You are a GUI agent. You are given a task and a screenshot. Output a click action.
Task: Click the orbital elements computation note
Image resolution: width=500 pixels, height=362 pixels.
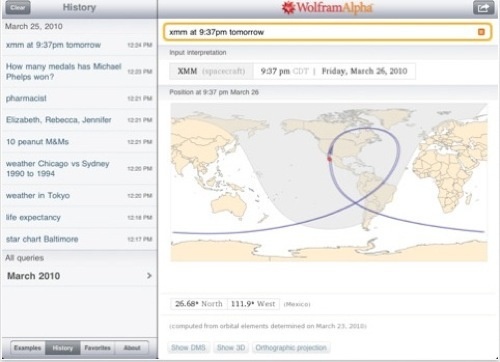coord(268,326)
